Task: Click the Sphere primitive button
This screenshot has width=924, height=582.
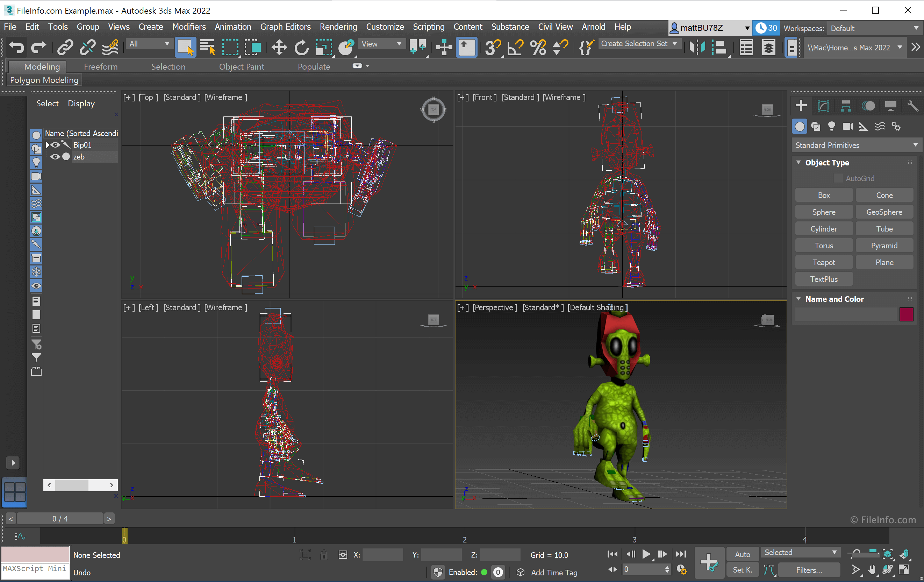Action: (x=823, y=212)
